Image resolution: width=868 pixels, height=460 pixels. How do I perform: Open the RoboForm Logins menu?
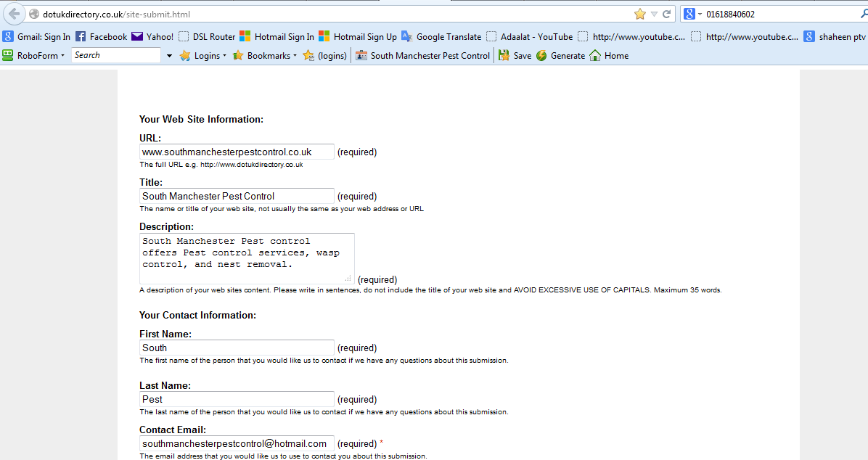[203, 55]
